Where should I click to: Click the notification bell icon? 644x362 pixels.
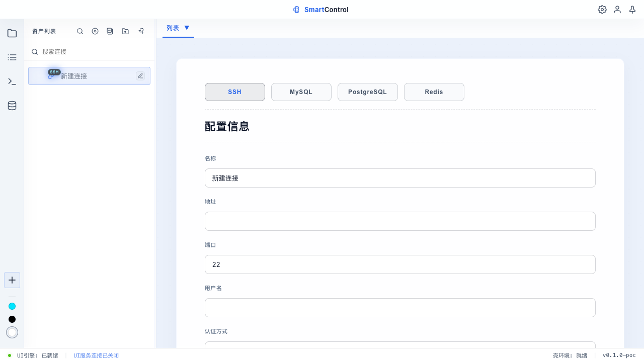[x=632, y=10]
